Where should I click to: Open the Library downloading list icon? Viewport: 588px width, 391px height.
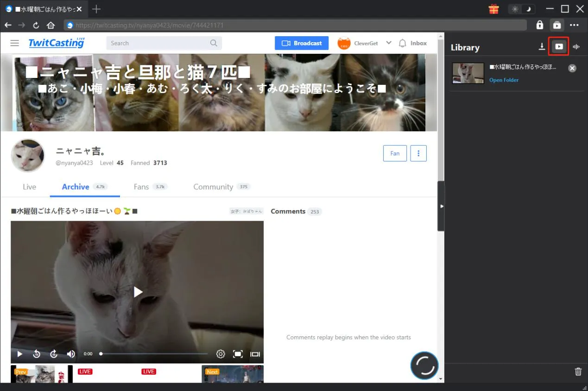point(542,46)
